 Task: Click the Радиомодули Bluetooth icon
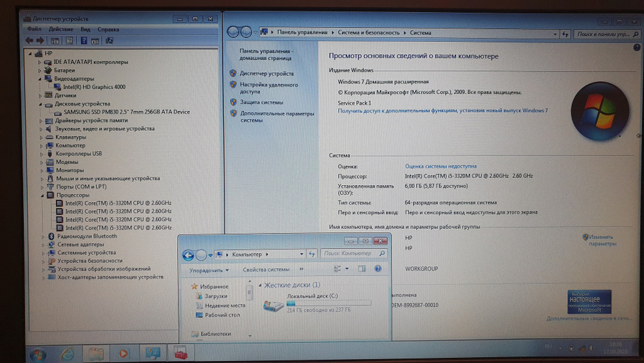click(52, 237)
